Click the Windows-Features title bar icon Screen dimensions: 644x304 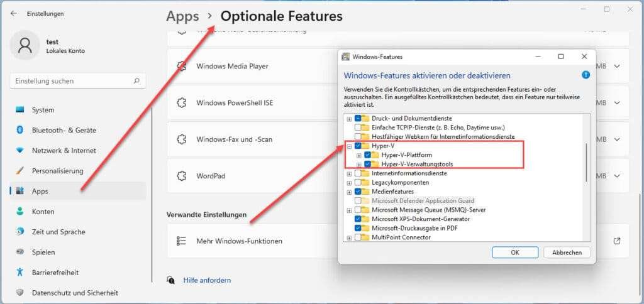tap(346, 57)
